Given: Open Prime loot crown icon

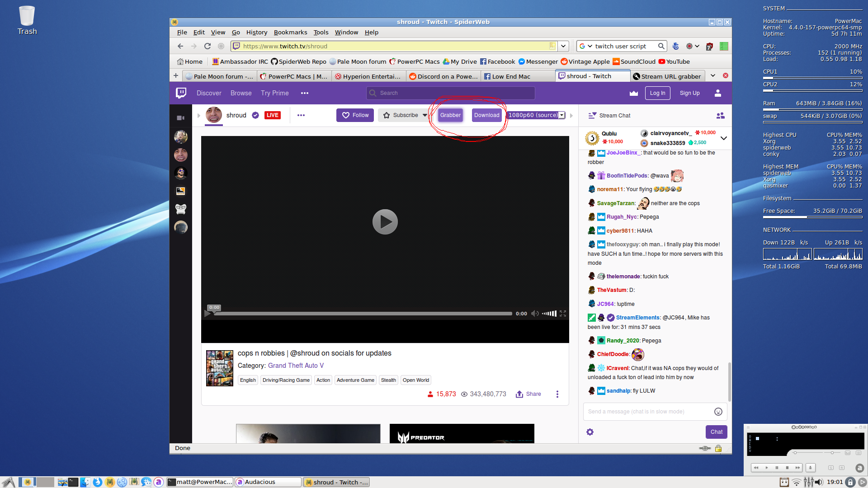Looking at the screenshot, I should [634, 93].
